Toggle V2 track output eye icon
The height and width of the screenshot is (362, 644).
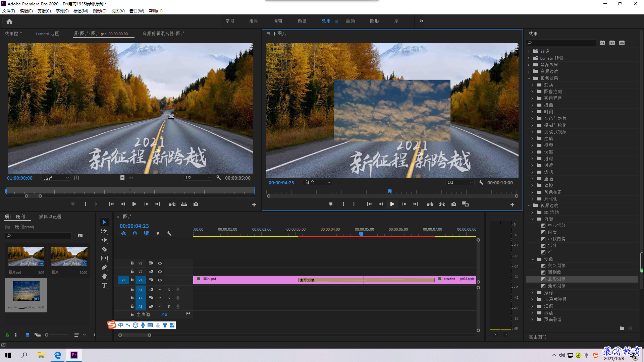[160, 271]
